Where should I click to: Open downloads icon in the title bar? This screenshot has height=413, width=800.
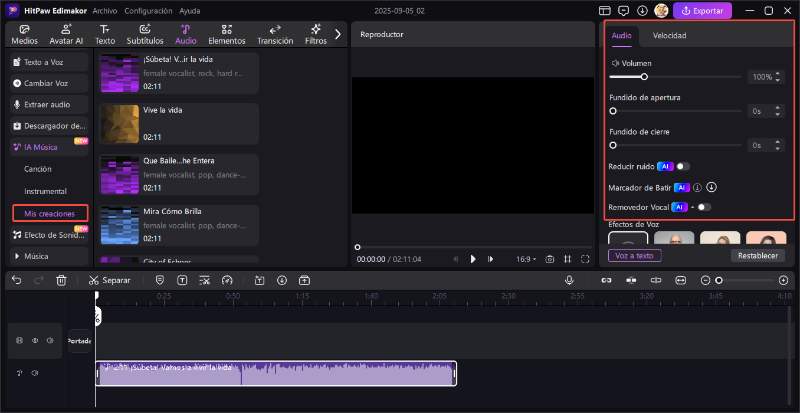coord(642,11)
